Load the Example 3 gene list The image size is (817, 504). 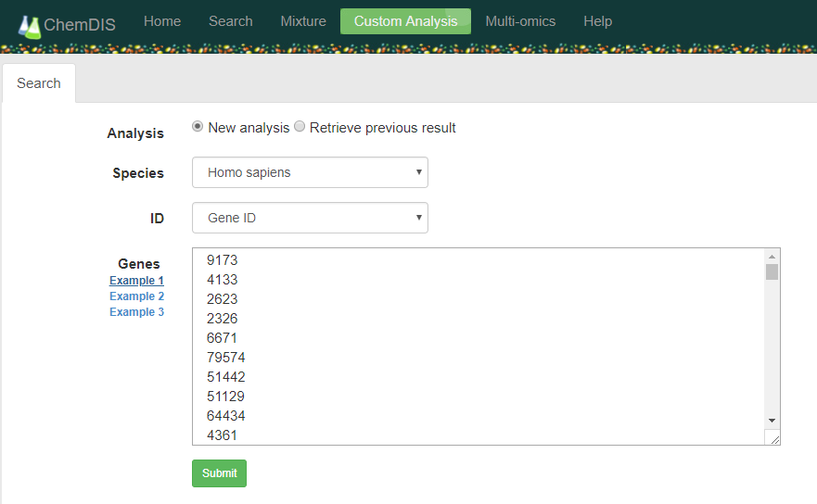point(136,312)
